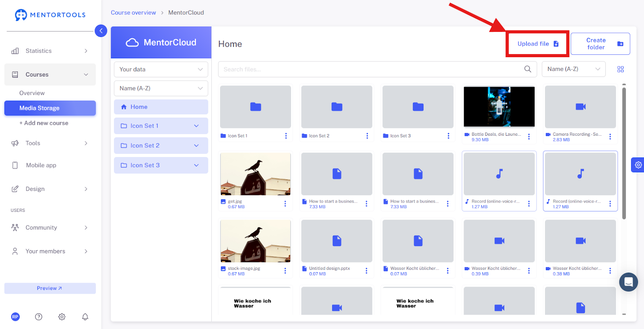Open the Mobile app section

(50, 165)
